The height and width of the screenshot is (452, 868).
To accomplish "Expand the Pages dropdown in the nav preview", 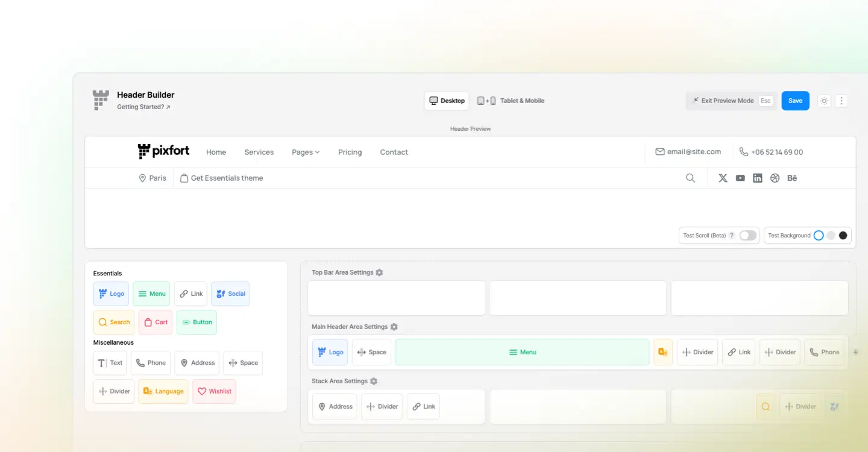I will [x=305, y=152].
